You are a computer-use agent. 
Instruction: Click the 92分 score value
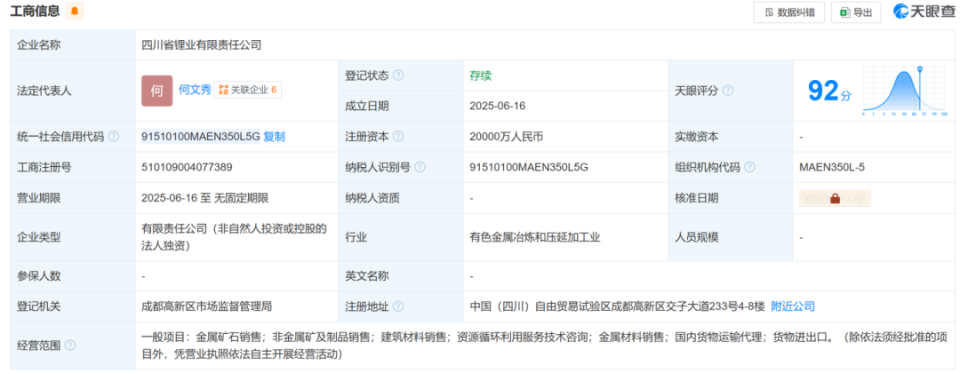829,91
